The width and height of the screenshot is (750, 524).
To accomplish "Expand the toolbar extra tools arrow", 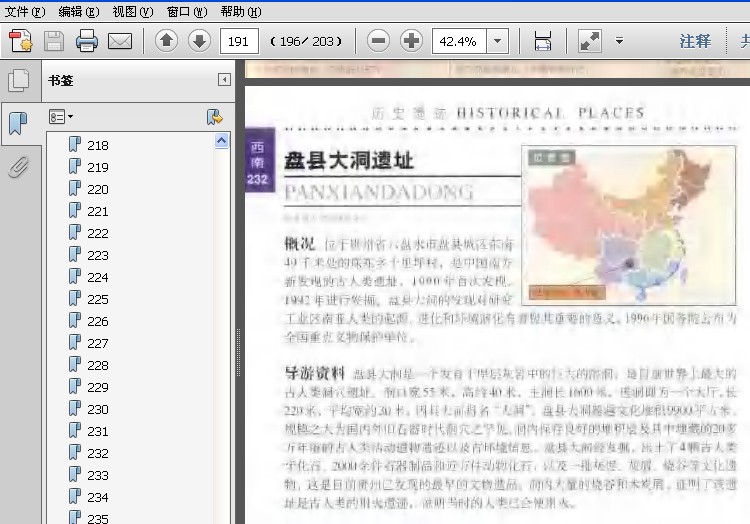I will coord(619,41).
